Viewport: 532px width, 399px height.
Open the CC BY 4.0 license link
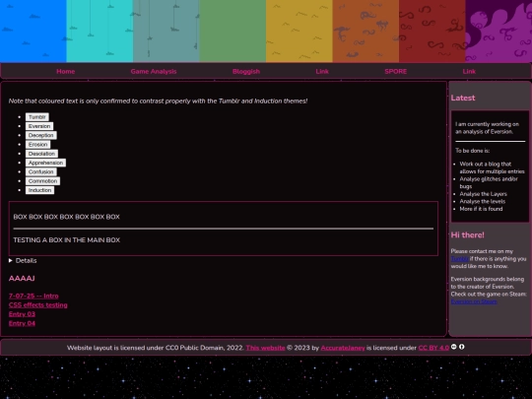tap(433, 348)
